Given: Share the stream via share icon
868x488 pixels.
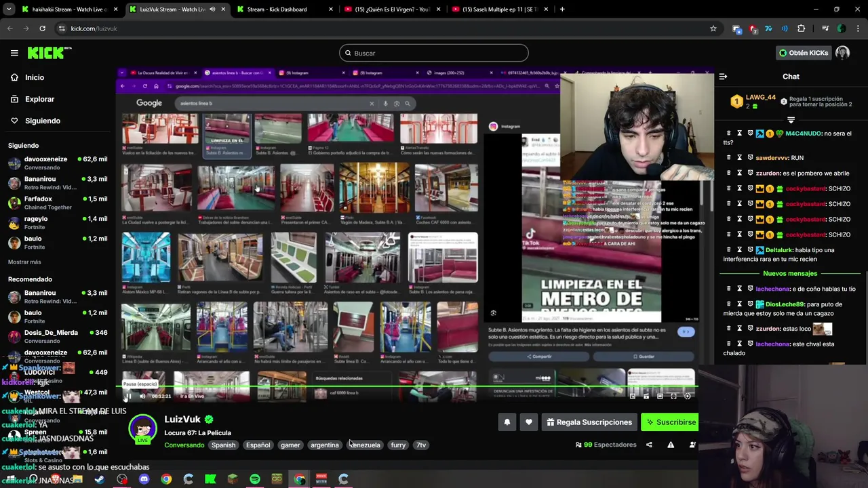Looking at the screenshot, I should pos(649,445).
